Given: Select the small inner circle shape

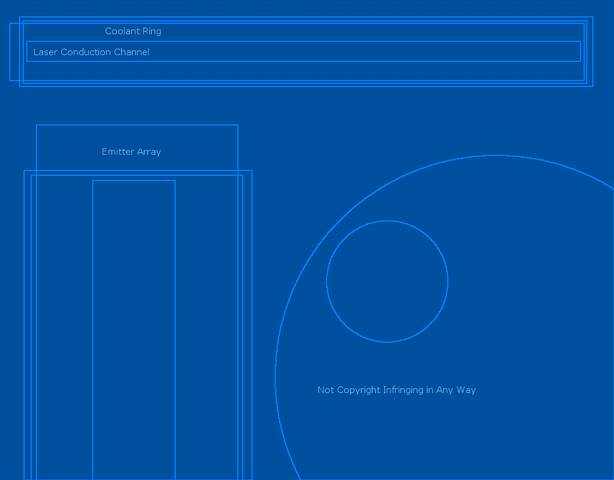Looking at the screenshot, I should click(x=387, y=282).
